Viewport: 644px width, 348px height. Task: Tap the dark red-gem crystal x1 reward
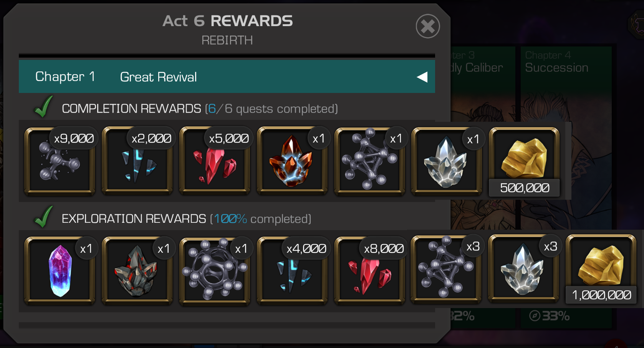137,271
